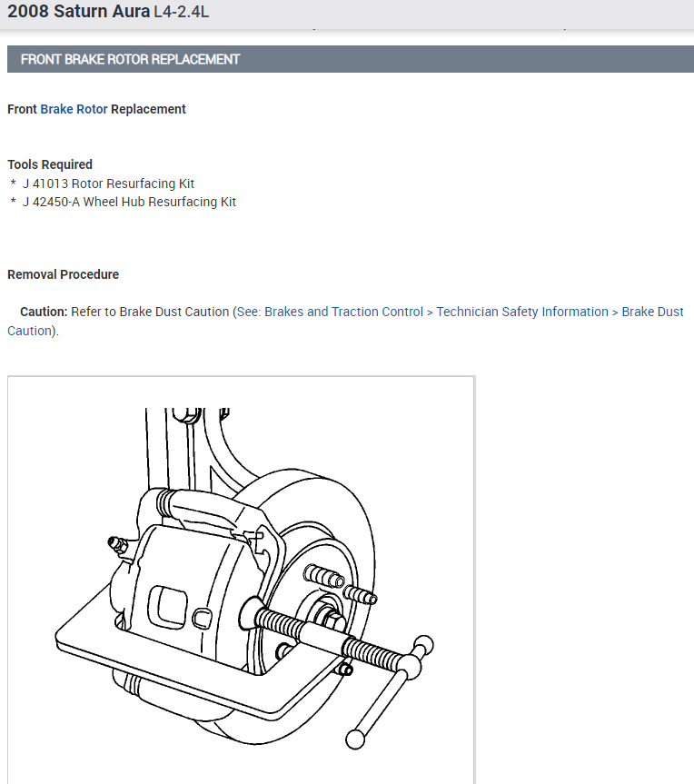Click the brake caliper illustration image
694x784 pixels.
[241, 580]
